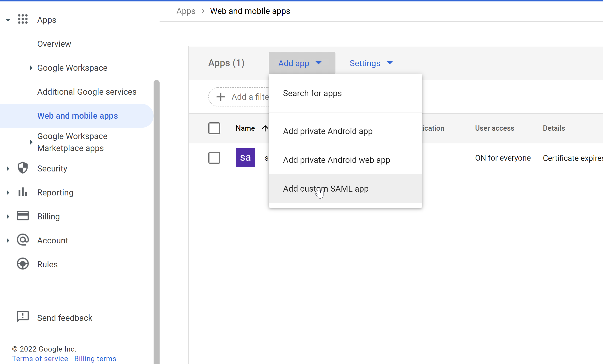
Task: Click the Security shield icon
Action: point(23,168)
